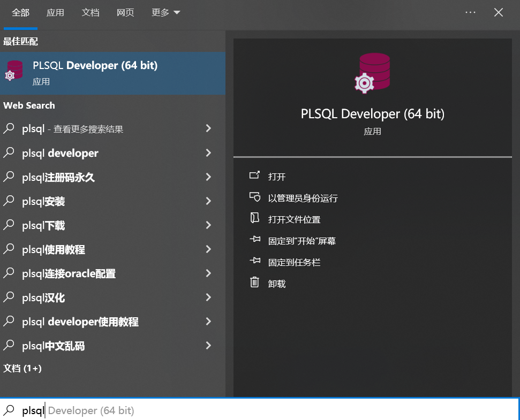Select the 'plsql下载' suggestion

pos(113,225)
